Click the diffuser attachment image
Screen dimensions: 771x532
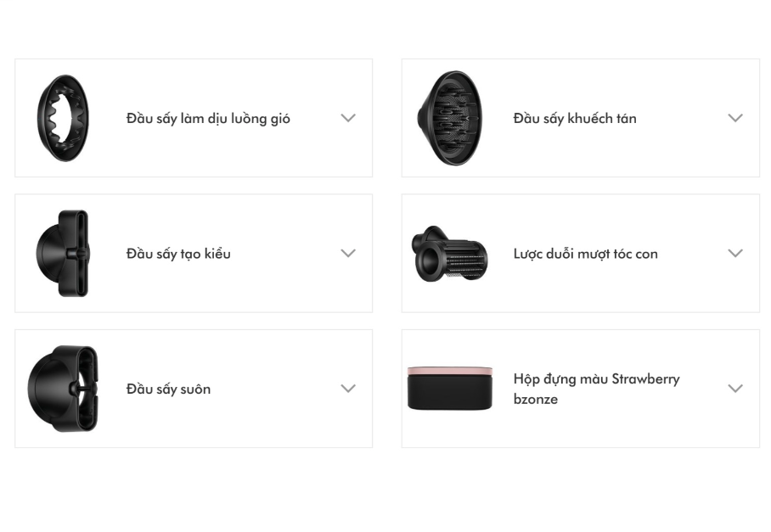tap(449, 118)
